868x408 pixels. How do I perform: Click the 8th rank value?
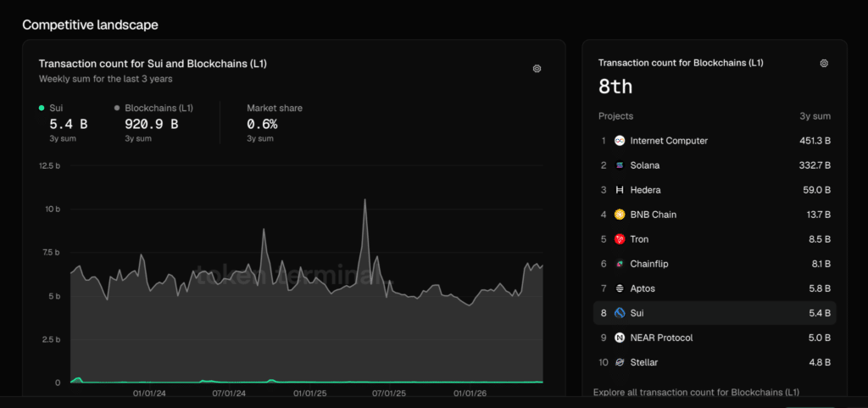point(615,87)
